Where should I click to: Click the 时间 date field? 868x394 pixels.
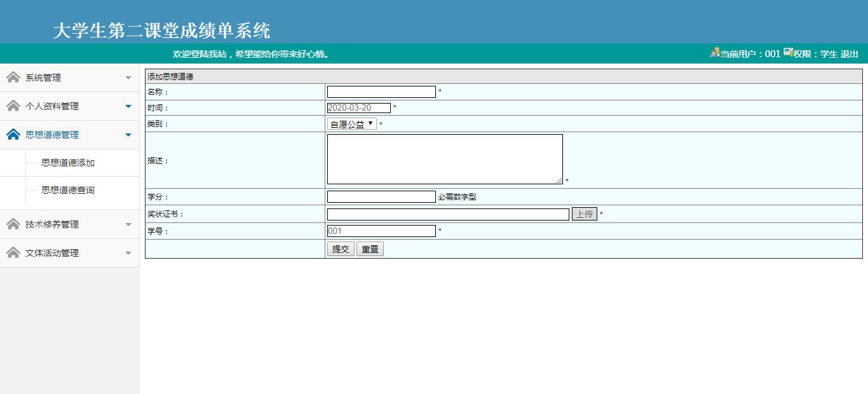[x=359, y=108]
